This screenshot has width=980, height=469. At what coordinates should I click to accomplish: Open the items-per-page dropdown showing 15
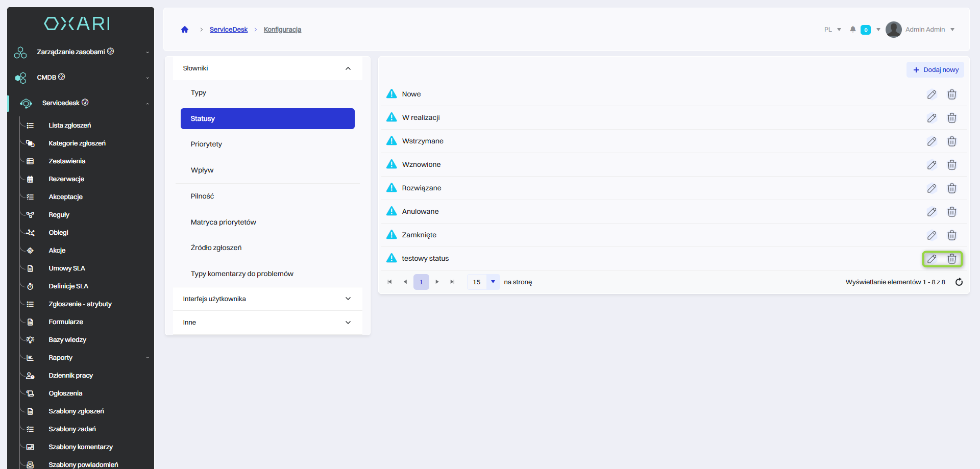coord(493,282)
